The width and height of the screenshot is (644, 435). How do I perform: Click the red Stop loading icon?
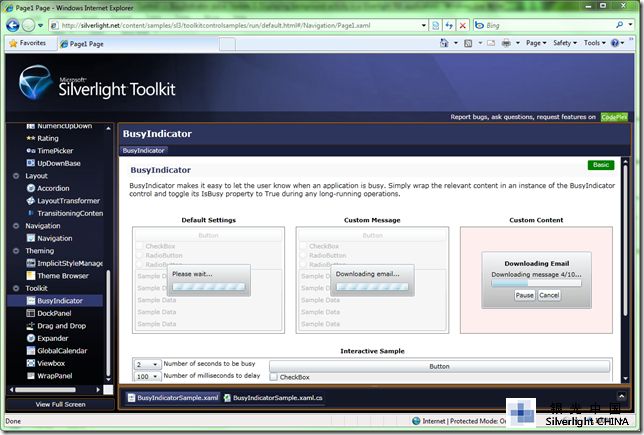(462, 25)
